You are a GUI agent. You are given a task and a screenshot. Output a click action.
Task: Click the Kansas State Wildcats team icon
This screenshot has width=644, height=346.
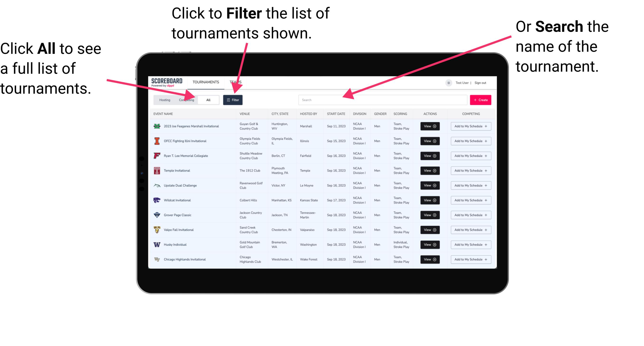156,201
